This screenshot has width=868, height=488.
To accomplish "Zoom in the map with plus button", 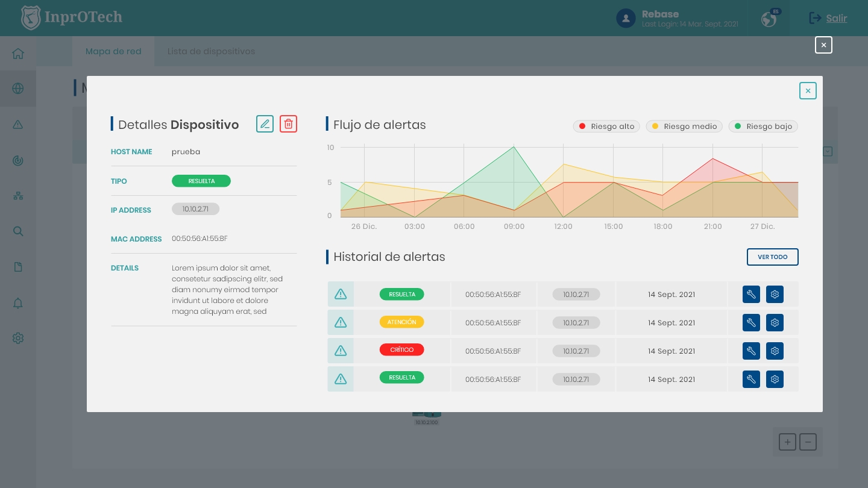I will tap(787, 442).
